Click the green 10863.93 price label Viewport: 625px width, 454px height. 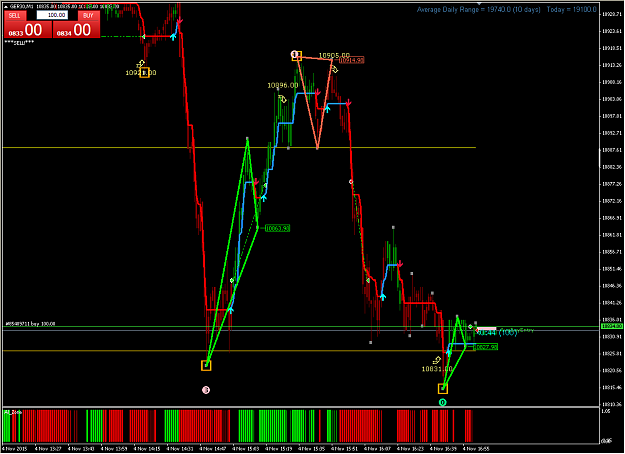click(277, 228)
